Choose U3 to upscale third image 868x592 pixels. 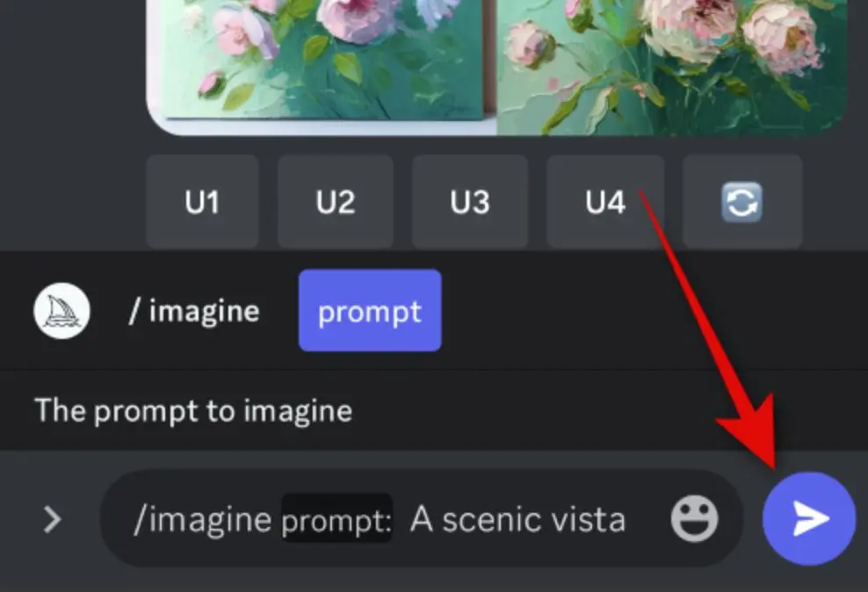[470, 203]
